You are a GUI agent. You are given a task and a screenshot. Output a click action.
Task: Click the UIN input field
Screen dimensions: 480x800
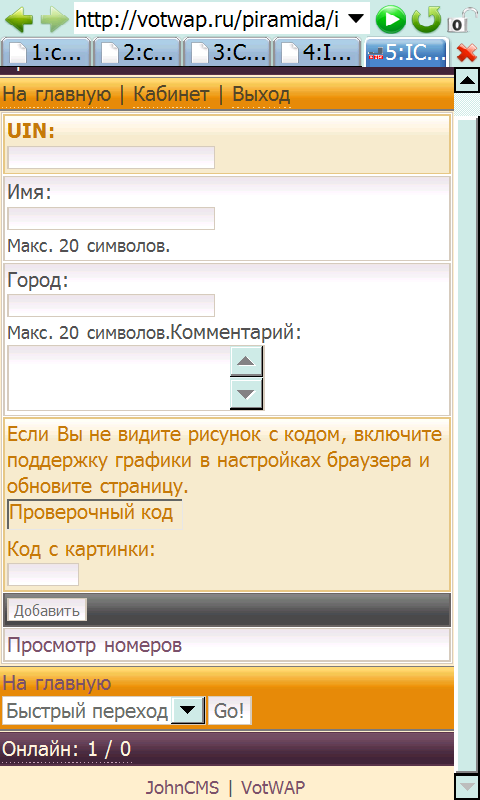[111, 157]
